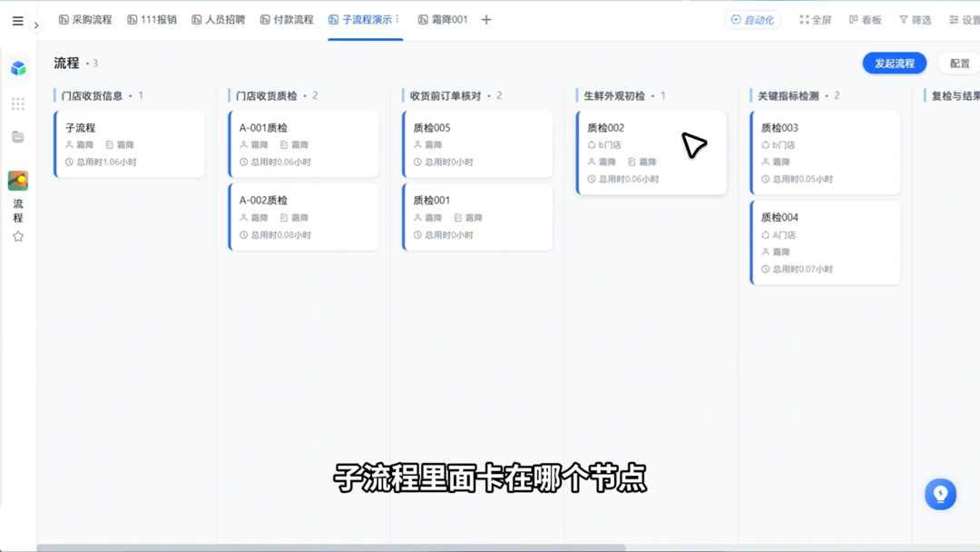Open the 看板 view switcher
The width and height of the screenshot is (980, 552).
(x=866, y=20)
